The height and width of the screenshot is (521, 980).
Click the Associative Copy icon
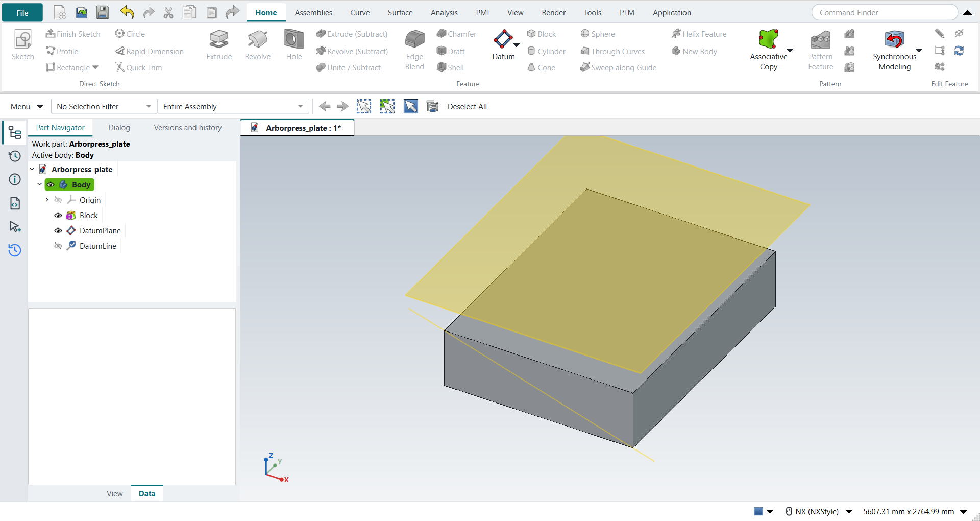pyautogui.click(x=768, y=39)
